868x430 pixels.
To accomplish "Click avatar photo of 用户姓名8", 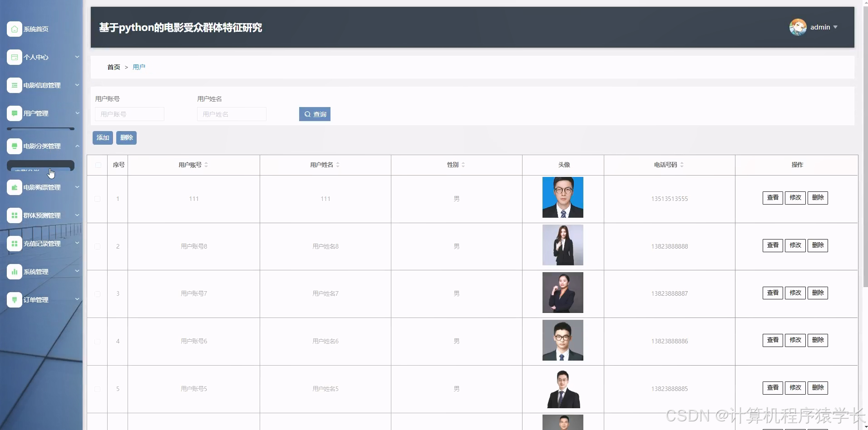I will coord(563,245).
